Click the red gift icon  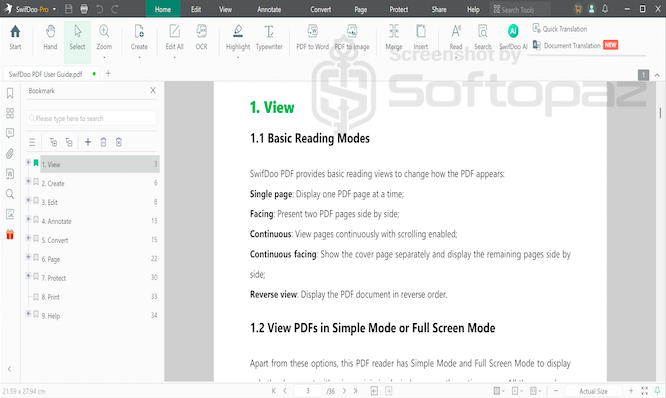tap(10, 234)
